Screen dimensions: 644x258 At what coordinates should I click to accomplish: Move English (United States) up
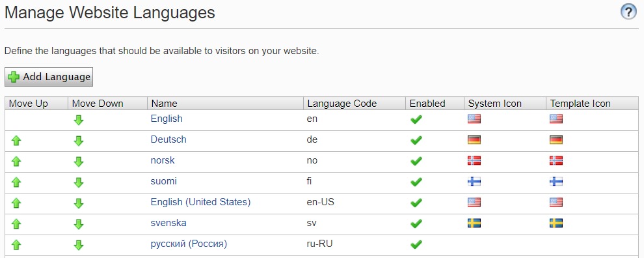pyautogui.click(x=16, y=203)
